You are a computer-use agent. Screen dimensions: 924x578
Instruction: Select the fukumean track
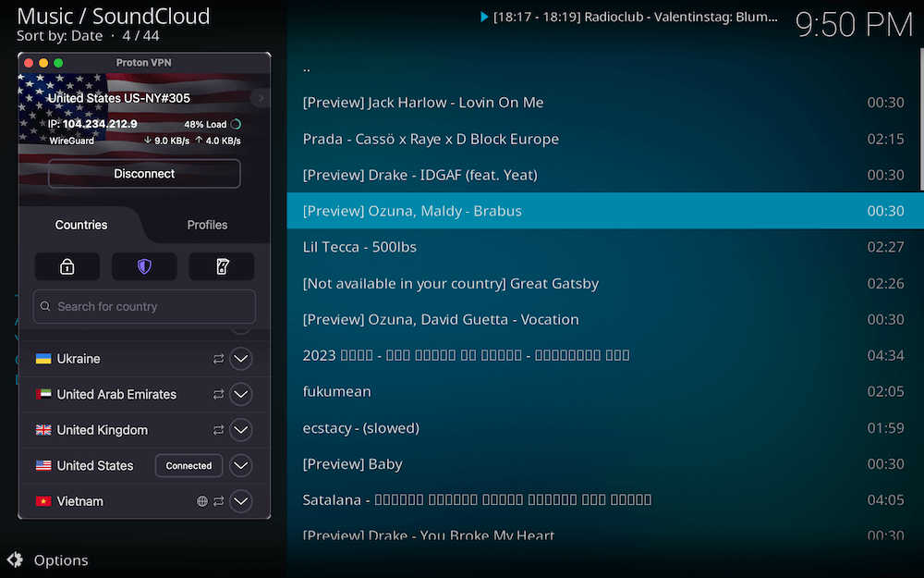click(x=604, y=391)
